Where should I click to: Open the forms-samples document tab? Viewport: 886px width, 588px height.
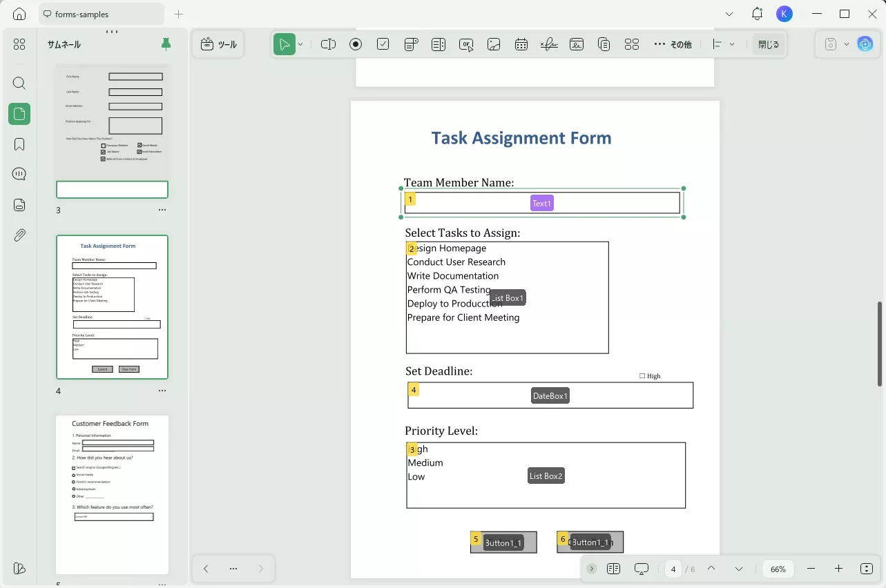[x=102, y=14]
